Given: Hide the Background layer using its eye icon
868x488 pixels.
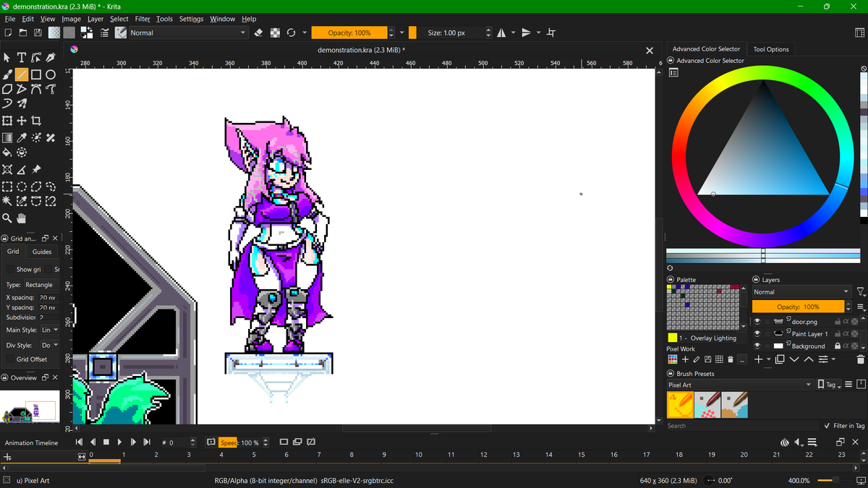Looking at the screenshot, I should coord(757,346).
